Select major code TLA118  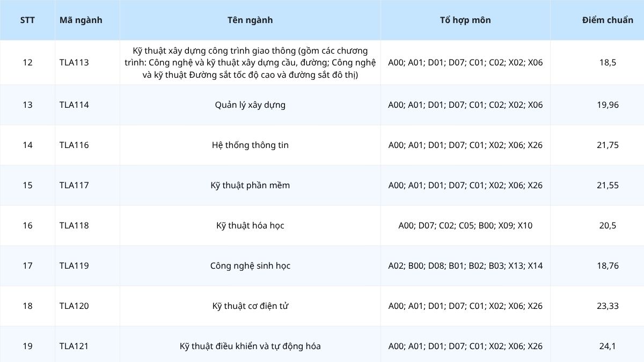click(74, 225)
